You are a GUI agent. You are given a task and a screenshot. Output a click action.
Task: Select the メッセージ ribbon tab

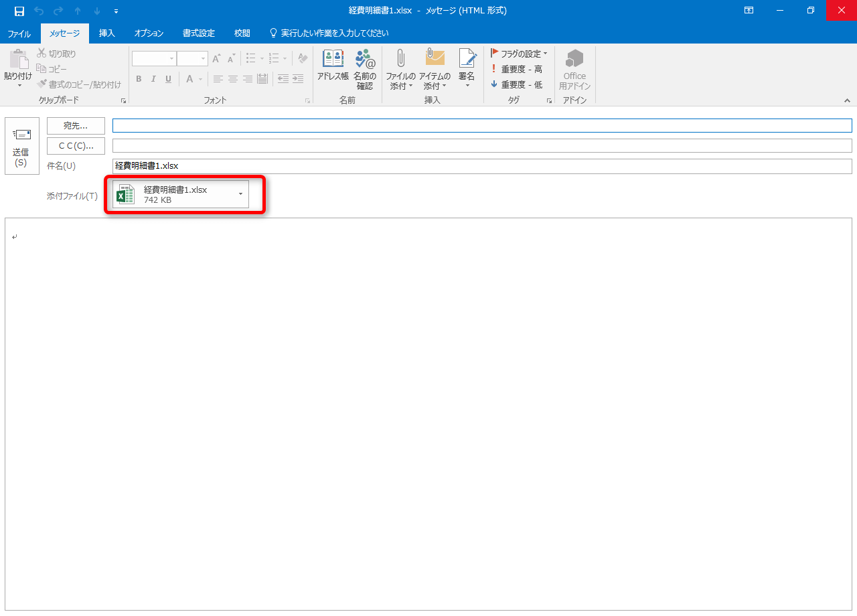64,33
